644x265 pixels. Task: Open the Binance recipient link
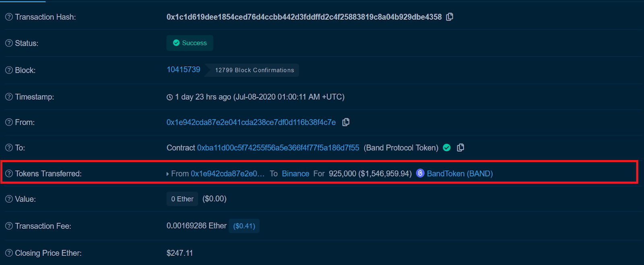click(x=295, y=174)
